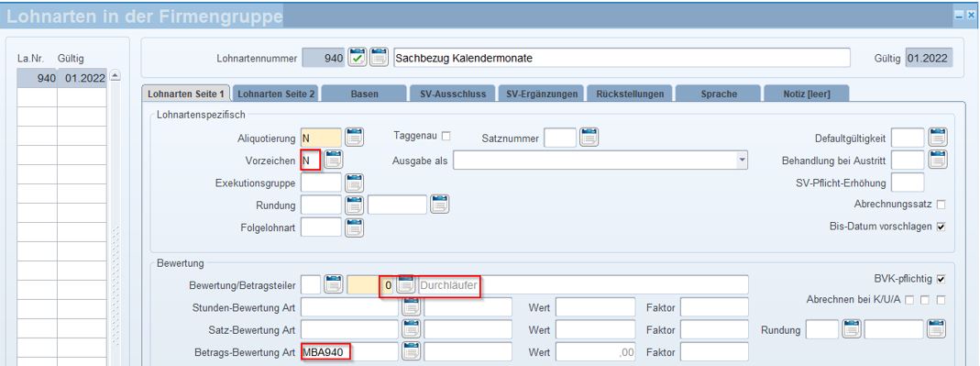Open lookup icon beside Vorzeichen field

[x=334, y=161]
